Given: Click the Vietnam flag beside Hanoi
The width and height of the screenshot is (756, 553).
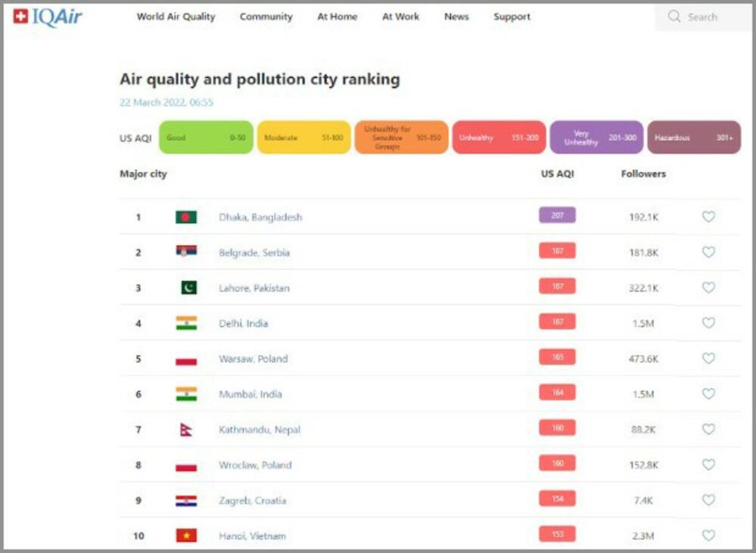Looking at the screenshot, I should (186, 536).
